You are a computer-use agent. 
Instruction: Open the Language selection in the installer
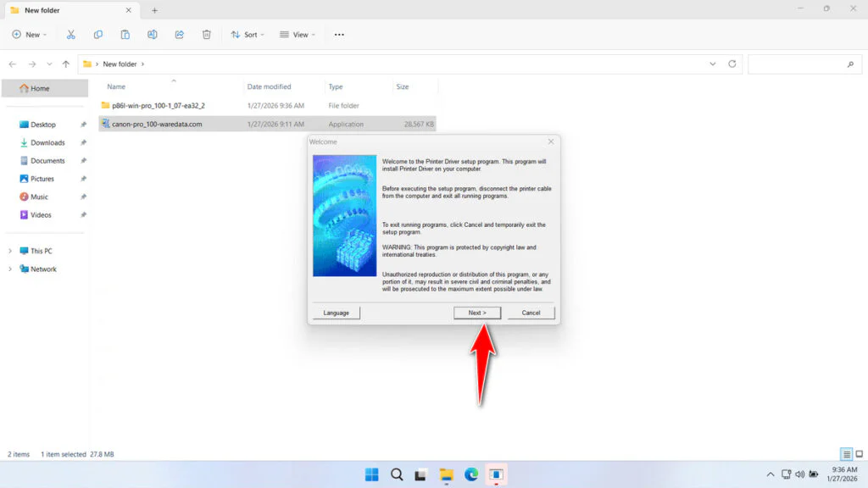coord(336,312)
